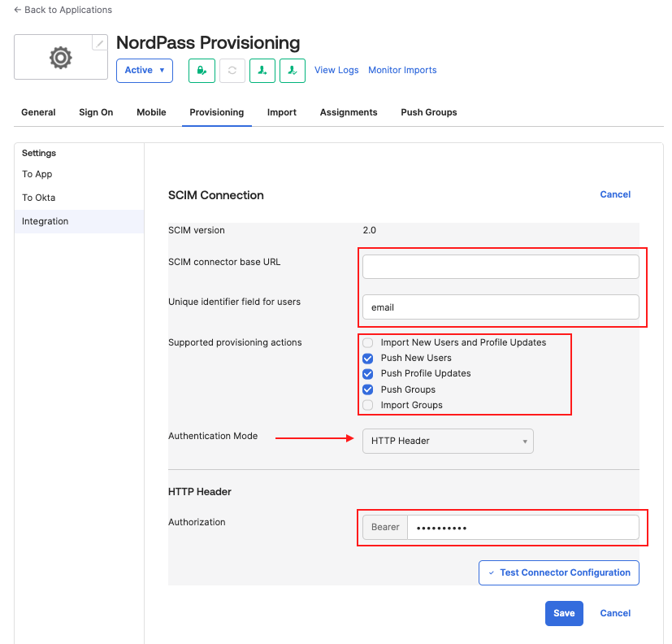Go back to Applications arrow link
The width and height of the screenshot is (672, 644).
point(63,10)
